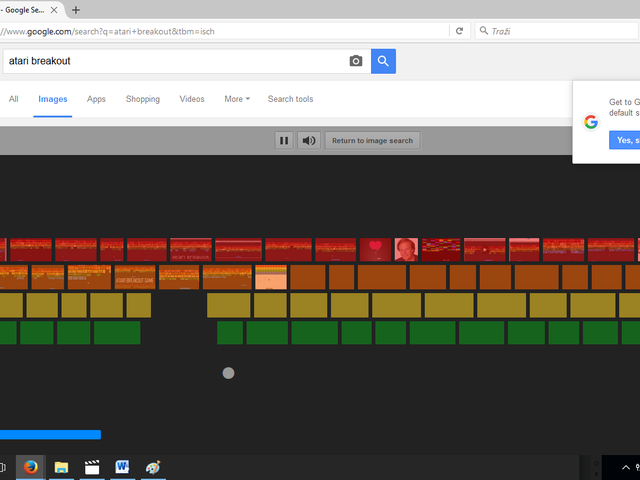Open File Explorer from the taskbar
The height and width of the screenshot is (480, 640).
[61, 467]
